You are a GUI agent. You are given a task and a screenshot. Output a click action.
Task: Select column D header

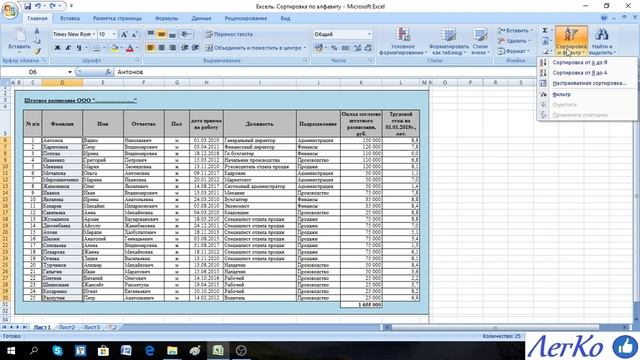62,82
